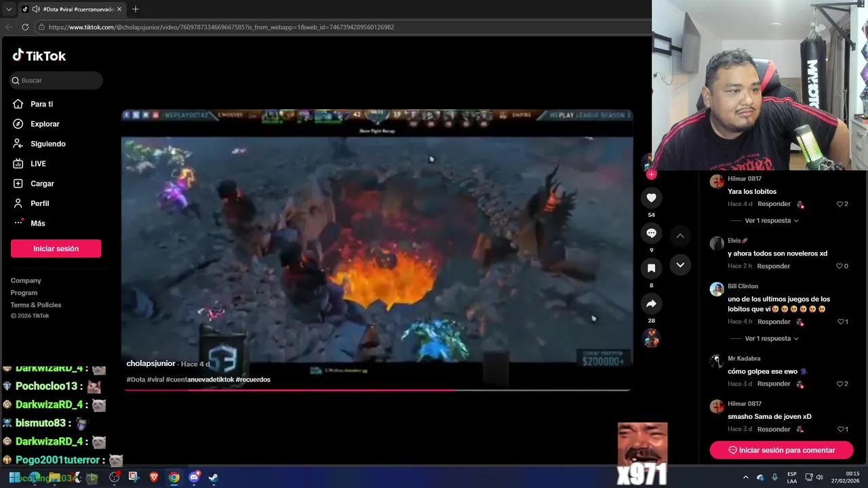Viewport: 868px width, 488px height.
Task: Open the LIVE section
Action: coord(29,163)
